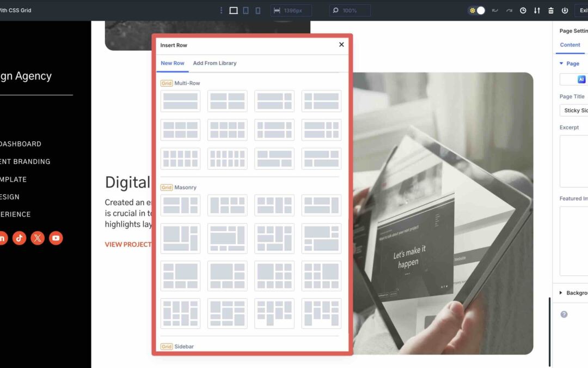Select the first Multi-Row layout thumbnail
Image resolution: width=588 pixels, height=368 pixels.
click(180, 100)
